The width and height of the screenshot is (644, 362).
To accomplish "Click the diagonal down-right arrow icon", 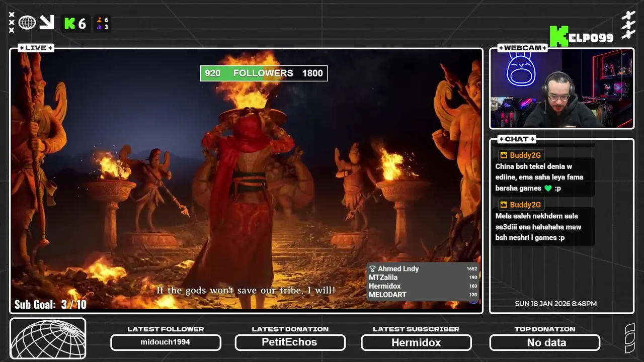I will [x=47, y=23].
